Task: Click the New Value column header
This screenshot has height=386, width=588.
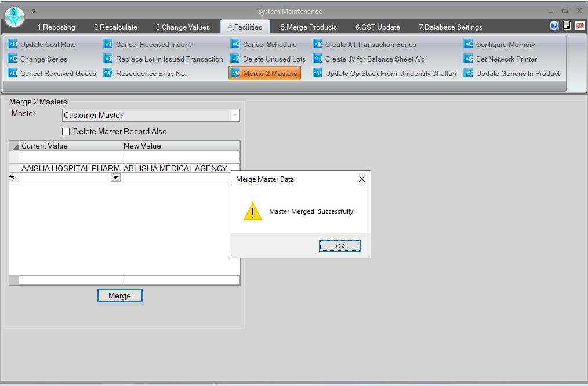Action: point(180,146)
